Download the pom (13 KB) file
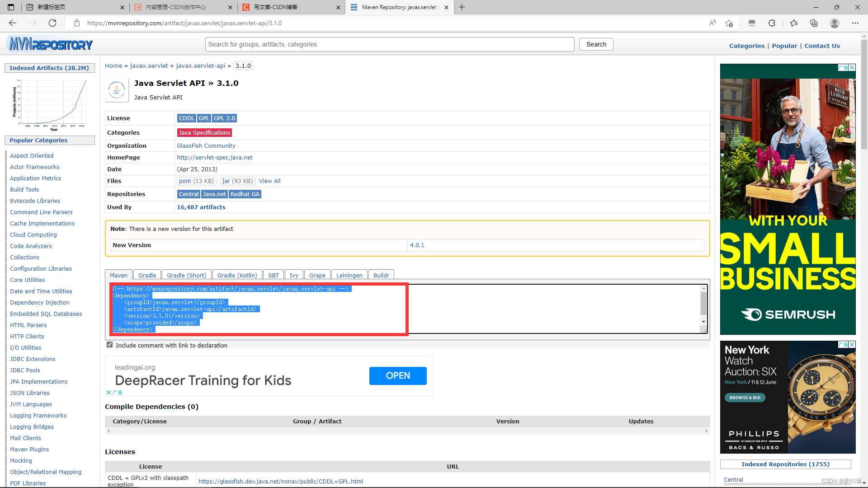Image resolution: width=868 pixels, height=488 pixels. tap(196, 181)
